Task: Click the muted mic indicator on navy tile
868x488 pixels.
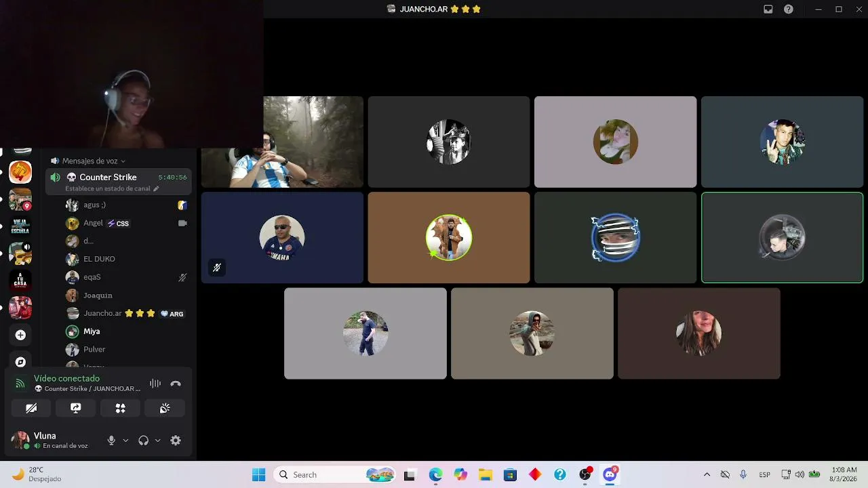Action: tap(217, 268)
